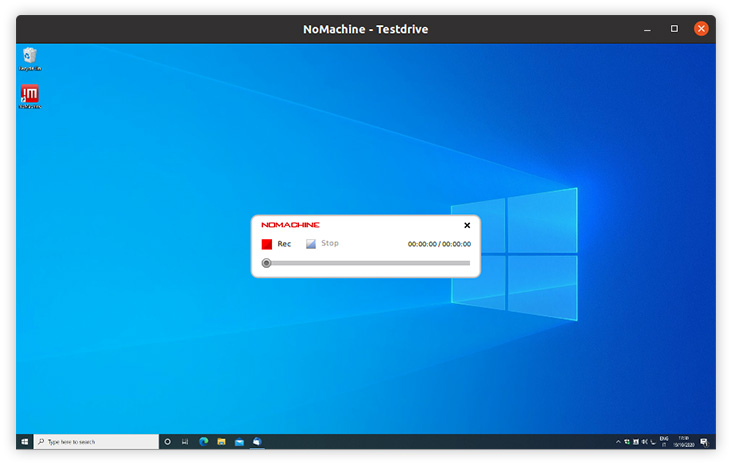Open the Windows Start menu

[x=25, y=441]
